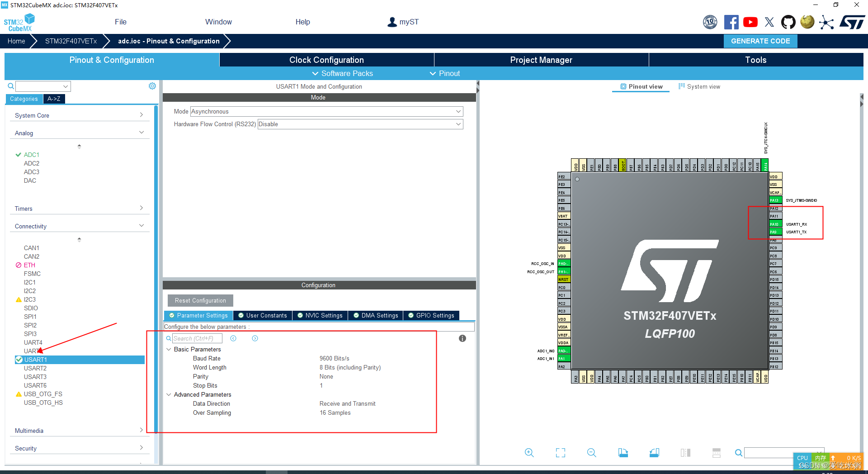
Task: Rotate the chip clockwise
Action: 623,453
